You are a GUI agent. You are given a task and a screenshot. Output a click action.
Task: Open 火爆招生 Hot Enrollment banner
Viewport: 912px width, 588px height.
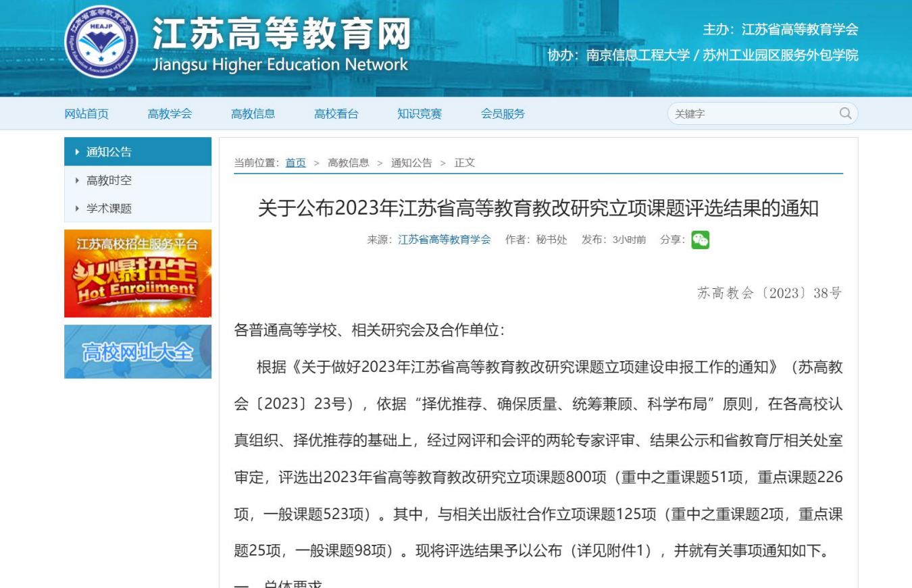(x=138, y=273)
